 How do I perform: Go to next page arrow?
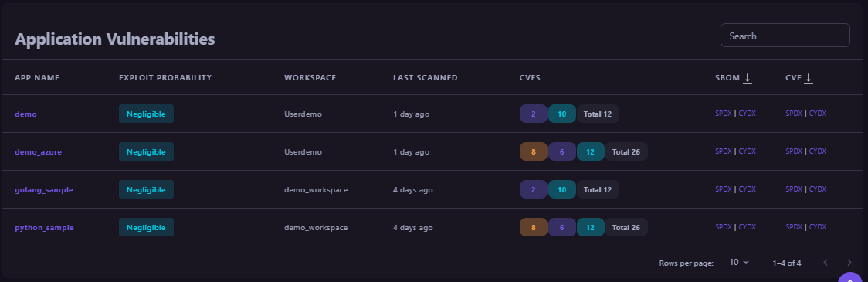(x=849, y=263)
